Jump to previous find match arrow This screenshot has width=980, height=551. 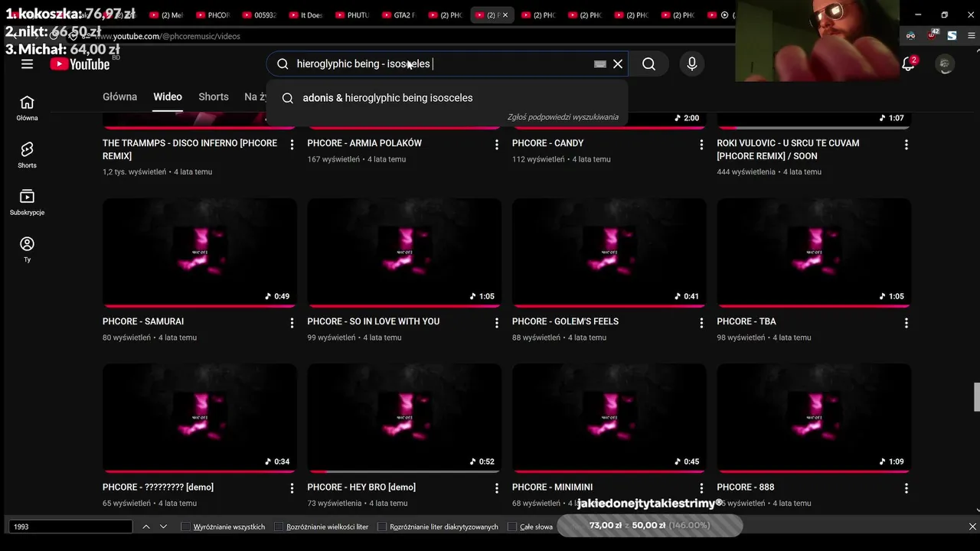(146, 527)
